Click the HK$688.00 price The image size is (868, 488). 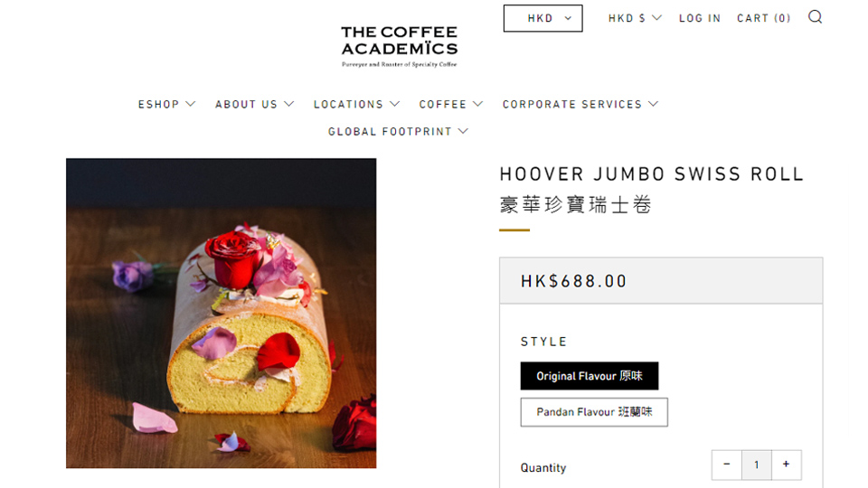[573, 281]
